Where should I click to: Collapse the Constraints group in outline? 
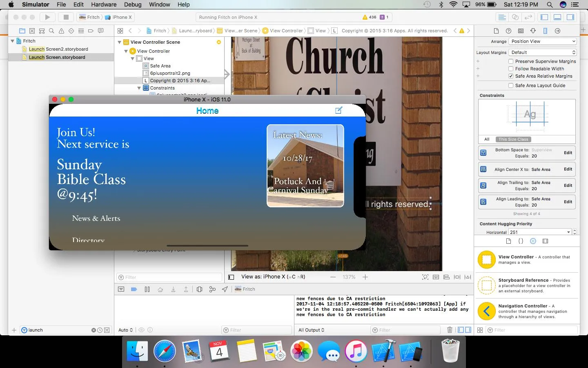coord(139,88)
